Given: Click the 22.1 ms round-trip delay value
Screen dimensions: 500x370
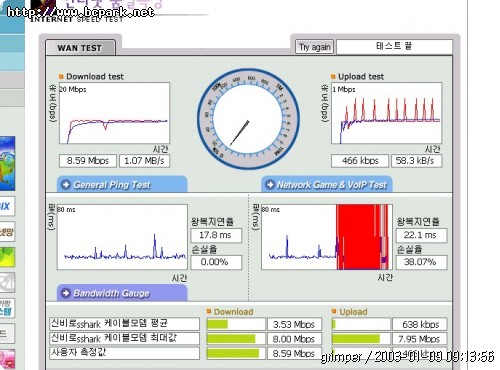Looking at the screenshot, I should click(x=421, y=235).
